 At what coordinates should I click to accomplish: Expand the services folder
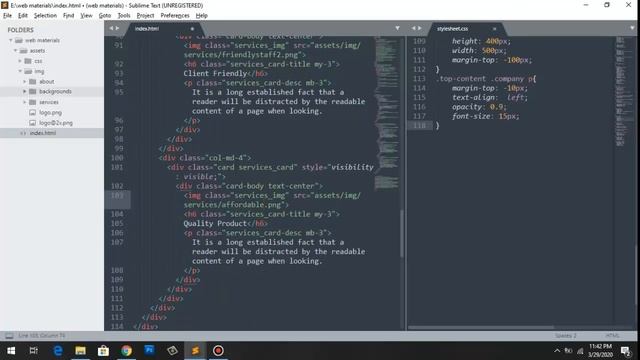24,102
